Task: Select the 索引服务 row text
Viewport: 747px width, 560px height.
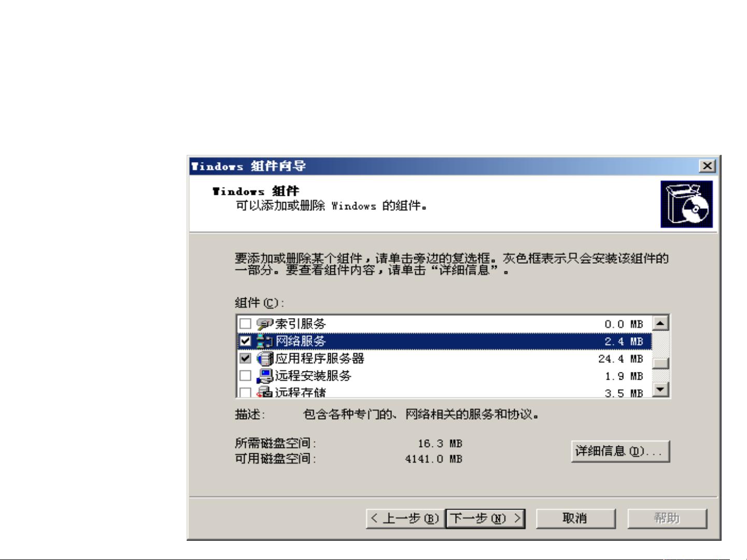Action: point(301,324)
